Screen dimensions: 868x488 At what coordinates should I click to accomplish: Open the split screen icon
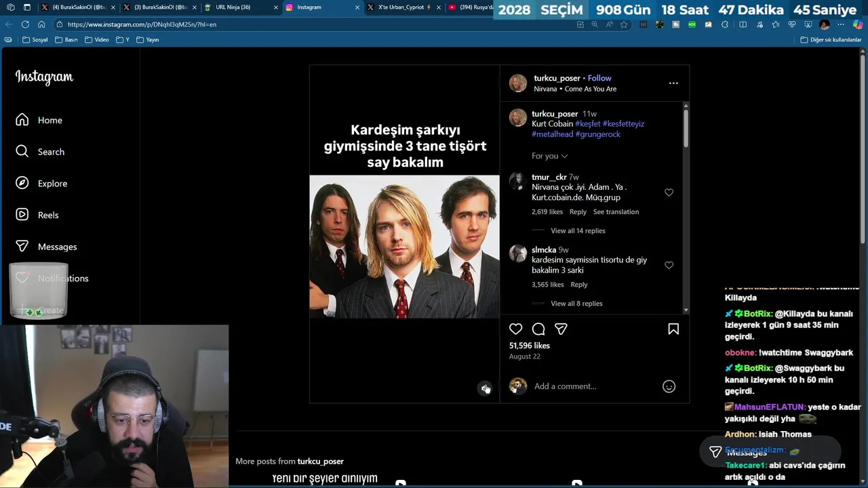(x=743, y=24)
